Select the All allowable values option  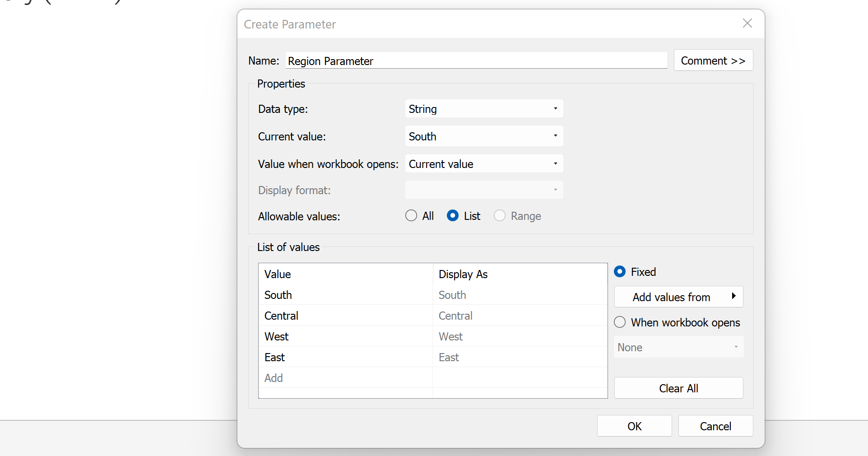411,216
